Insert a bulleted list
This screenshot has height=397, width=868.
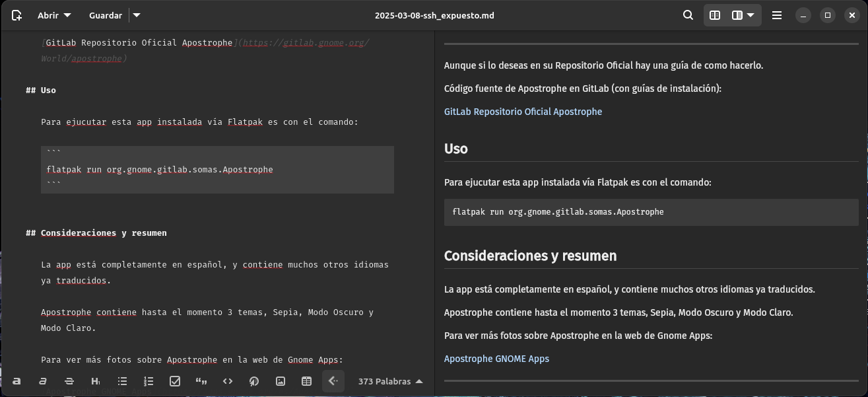point(122,381)
